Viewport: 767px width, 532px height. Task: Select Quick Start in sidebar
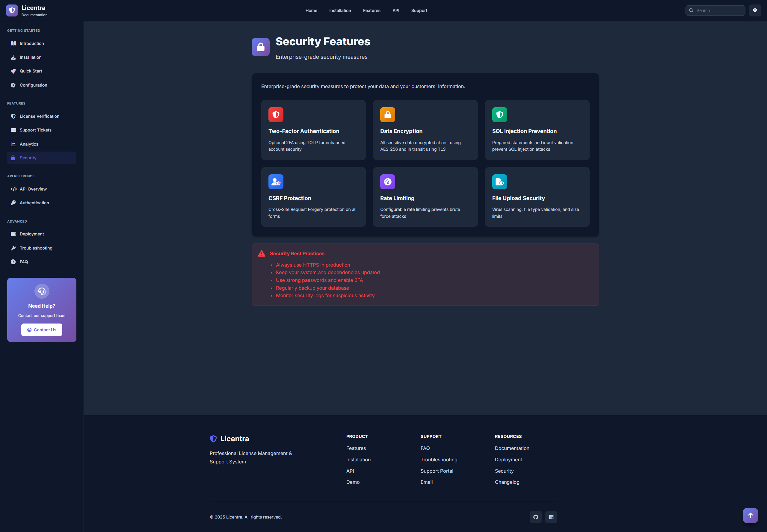[x=31, y=71]
